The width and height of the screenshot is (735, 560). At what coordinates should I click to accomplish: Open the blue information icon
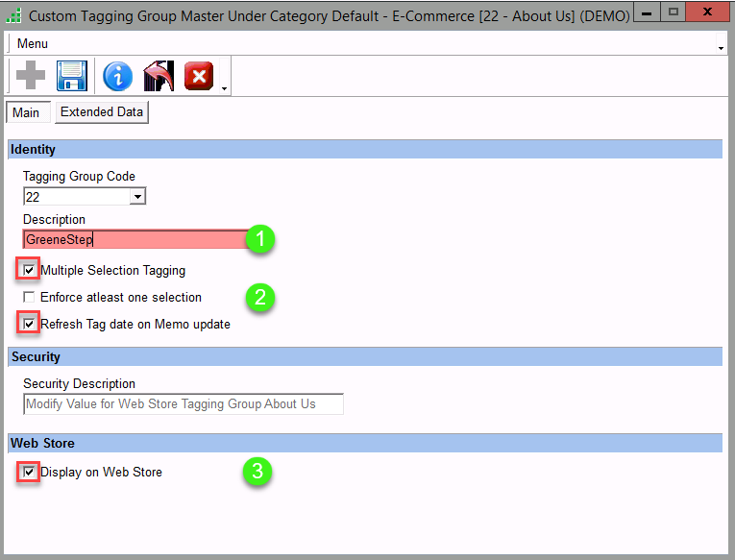[x=117, y=75]
